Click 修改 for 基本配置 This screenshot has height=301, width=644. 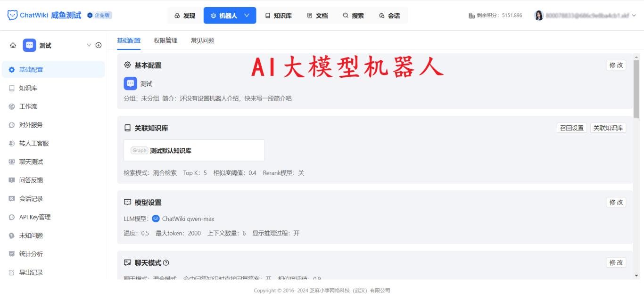(616, 65)
